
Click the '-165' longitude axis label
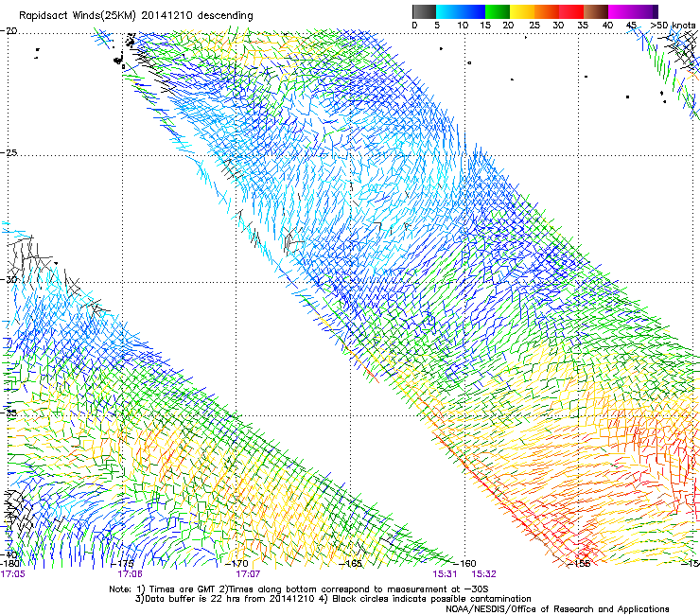point(351,564)
